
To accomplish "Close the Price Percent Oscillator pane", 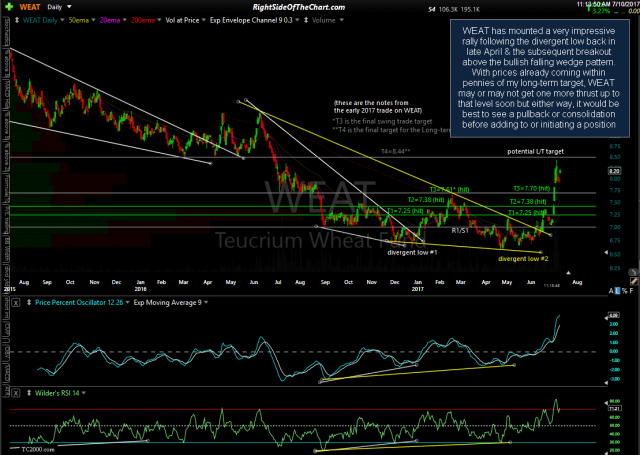I will click(16, 303).
